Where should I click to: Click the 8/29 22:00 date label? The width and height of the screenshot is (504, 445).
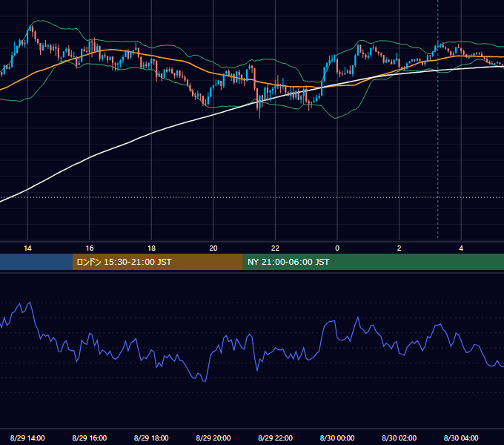[x=275, y=438]
